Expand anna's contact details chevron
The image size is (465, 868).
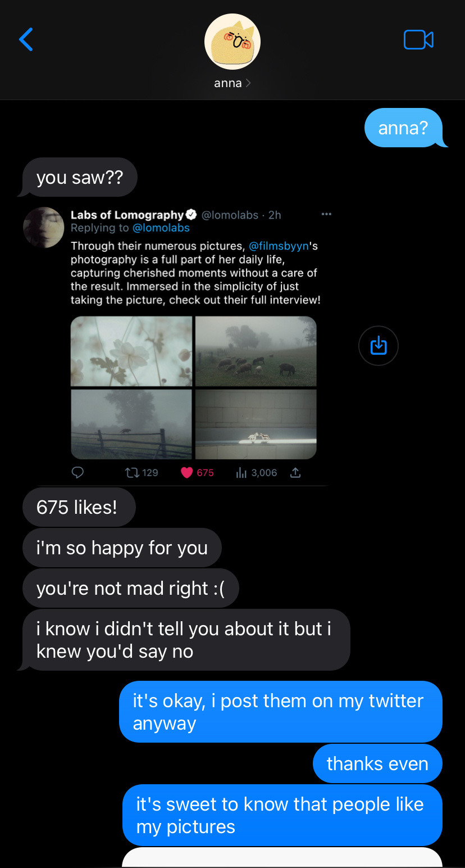pyautogui.click(x=248, y=83)
